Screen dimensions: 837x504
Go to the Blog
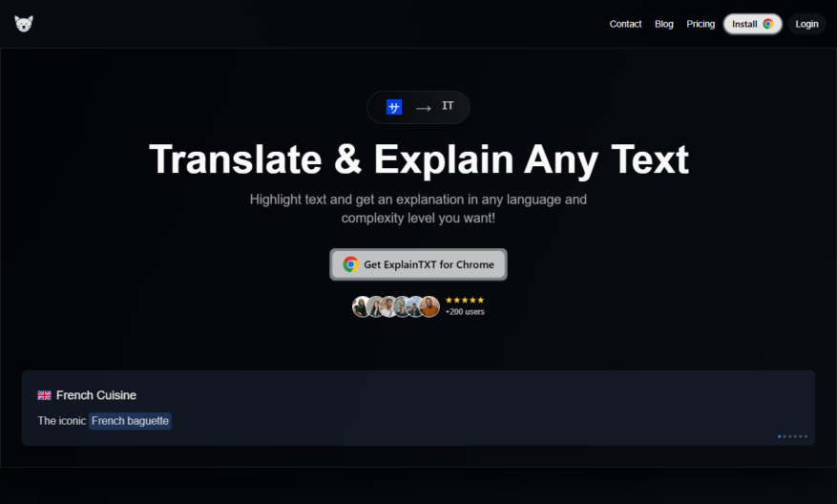coord(663,24)
